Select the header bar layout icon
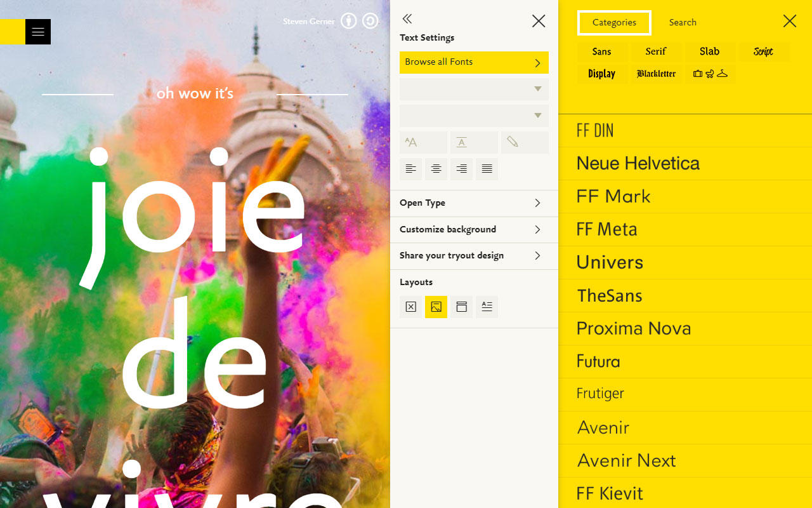Viewport: 812px width, 508px height. click(x=461, y=307)
